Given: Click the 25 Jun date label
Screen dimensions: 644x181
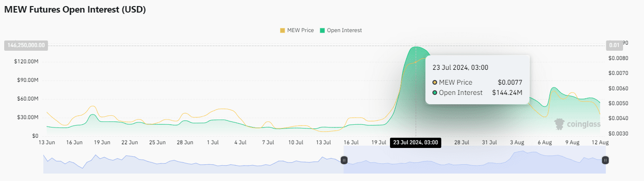Looking at the screenshot, I should pos(158,142).
